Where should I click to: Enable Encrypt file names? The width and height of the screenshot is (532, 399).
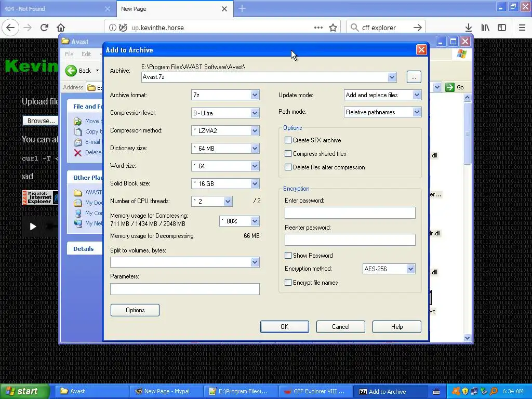click(288, 282)
